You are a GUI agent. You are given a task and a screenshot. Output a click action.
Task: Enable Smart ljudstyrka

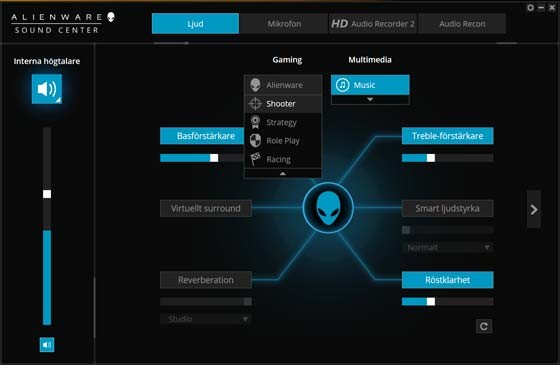pos(448,208)
